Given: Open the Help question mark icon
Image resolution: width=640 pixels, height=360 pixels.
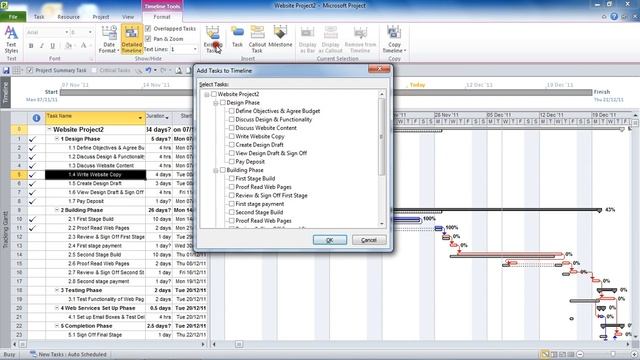Looking at the screenshot, I should 614,17.
